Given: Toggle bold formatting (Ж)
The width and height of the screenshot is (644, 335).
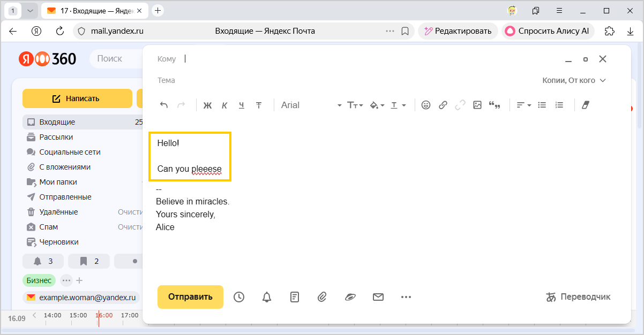Looking at the screenshot, I should (x=207, y=105).
